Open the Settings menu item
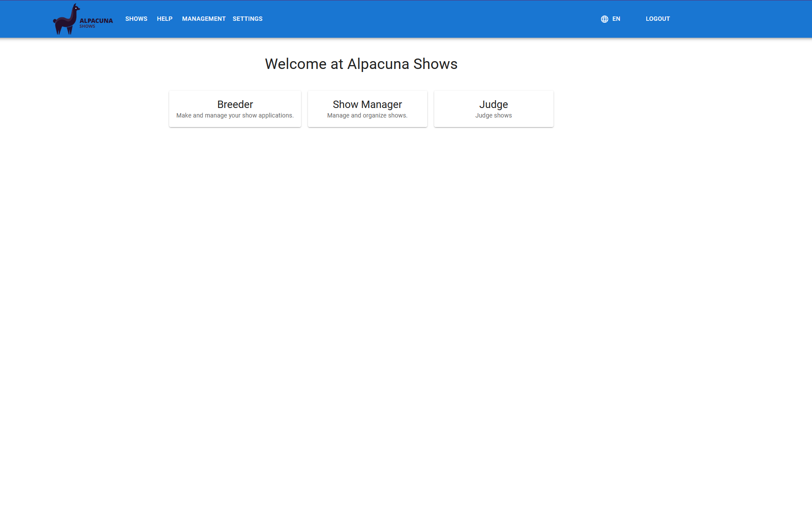 pyautogui.click(x=247, y=19)
